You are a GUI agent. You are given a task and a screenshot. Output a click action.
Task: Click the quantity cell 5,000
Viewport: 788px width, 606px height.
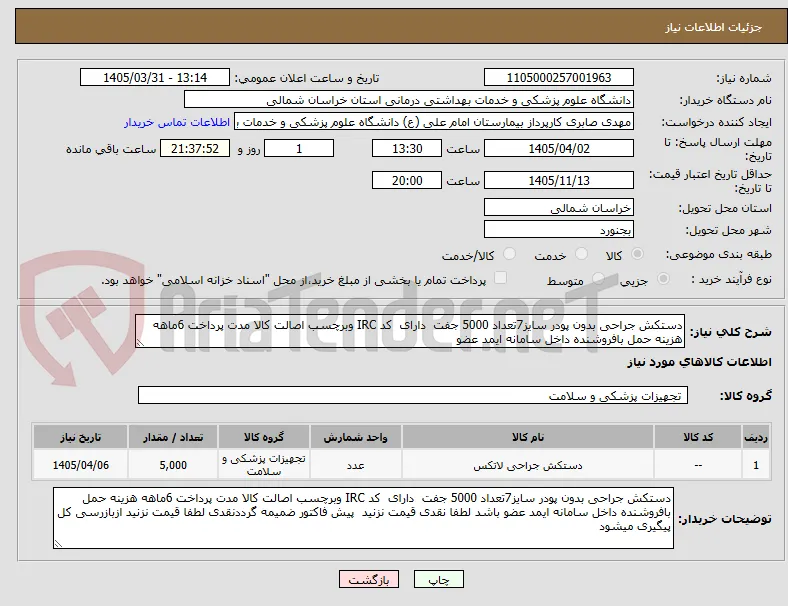point(173,465)
